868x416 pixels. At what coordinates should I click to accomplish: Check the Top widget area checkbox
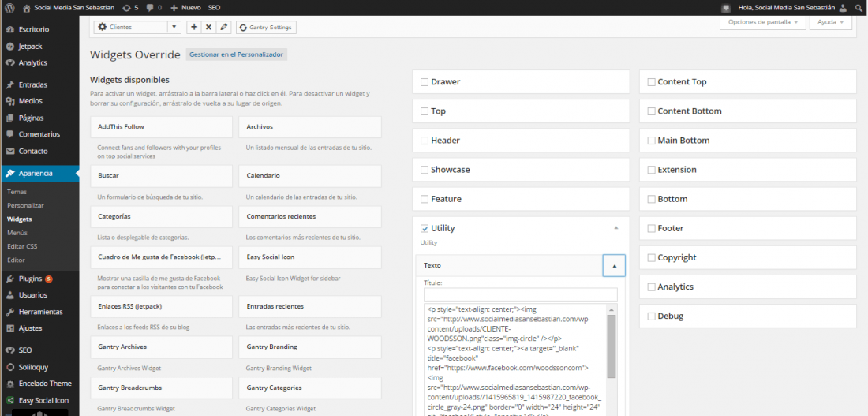click(x=425, y=111)
